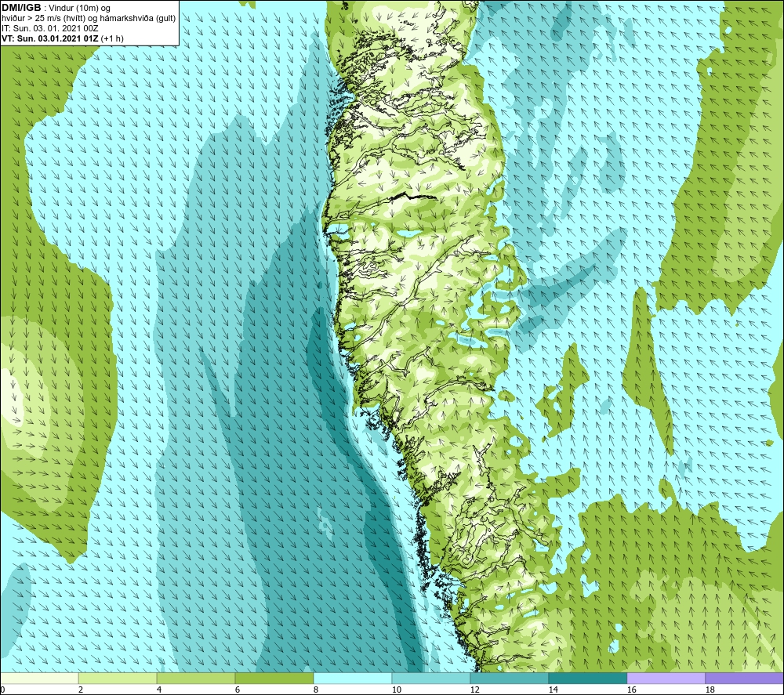Image resolution: width=784 pixels, height=695 pixels.
Task: Click the legend scale label '18'
Action: click(x=710, y=690)
